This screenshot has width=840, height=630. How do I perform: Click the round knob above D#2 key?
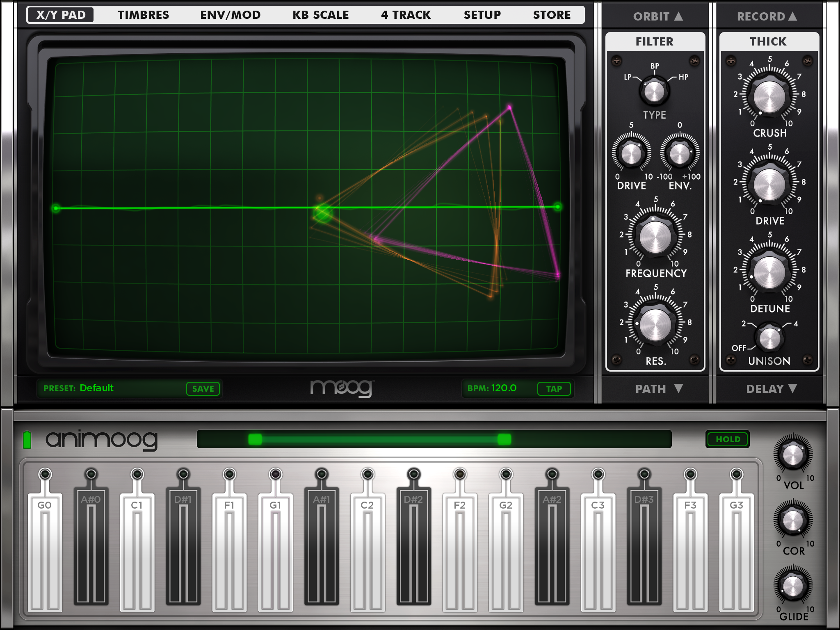tap(414, 474)
